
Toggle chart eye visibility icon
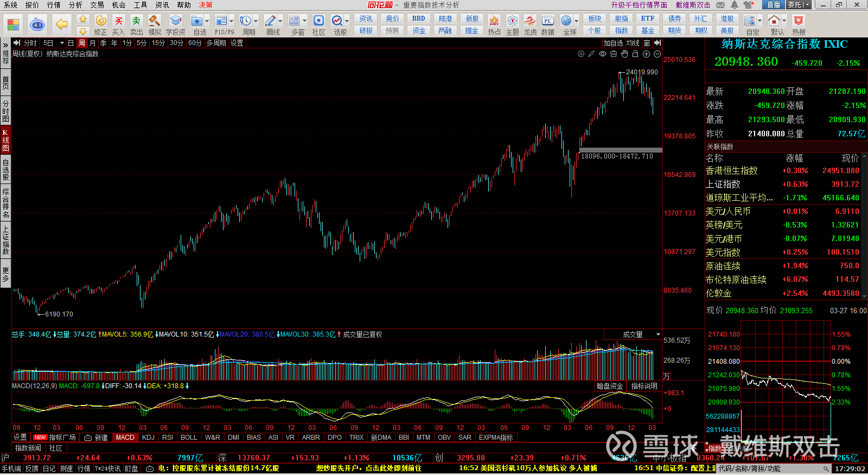pyautogui.click(x=603, y=54)
